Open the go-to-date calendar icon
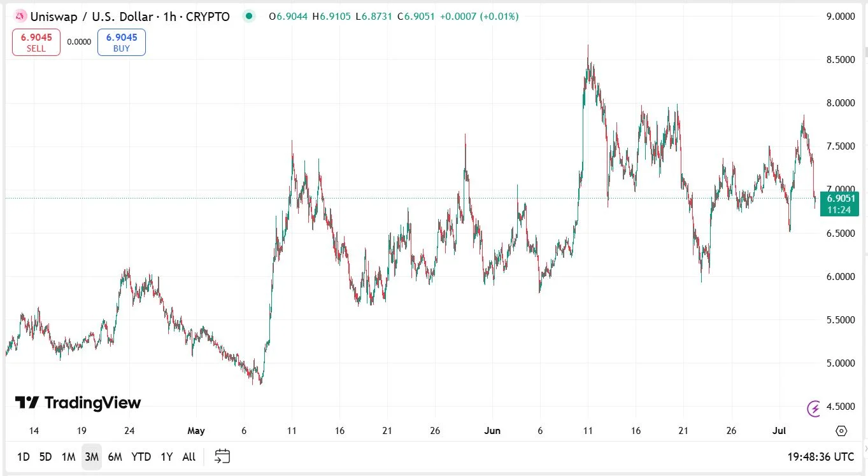The width and height of the screenshot is (868, 476). [222, 456]
